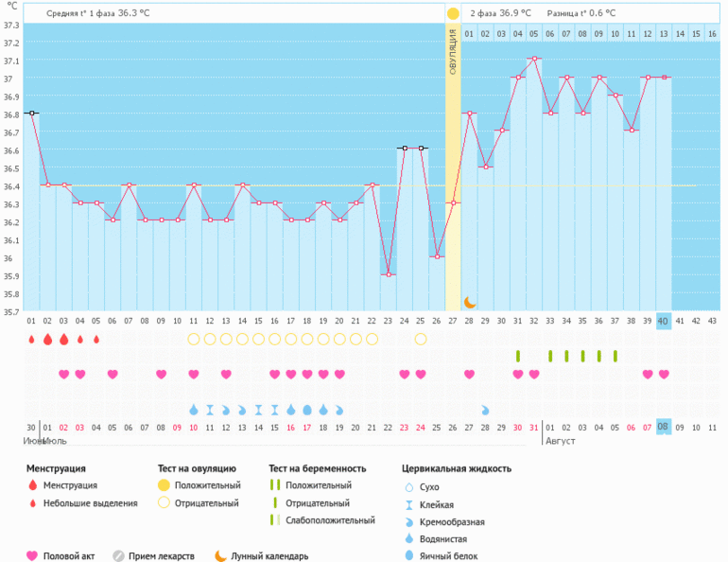Image resolution: width=728 pixels, height=562 pixels.
Task: Click the vertical 'ОВУЛЯЦИЯ' column
Action: coord(453,170)
